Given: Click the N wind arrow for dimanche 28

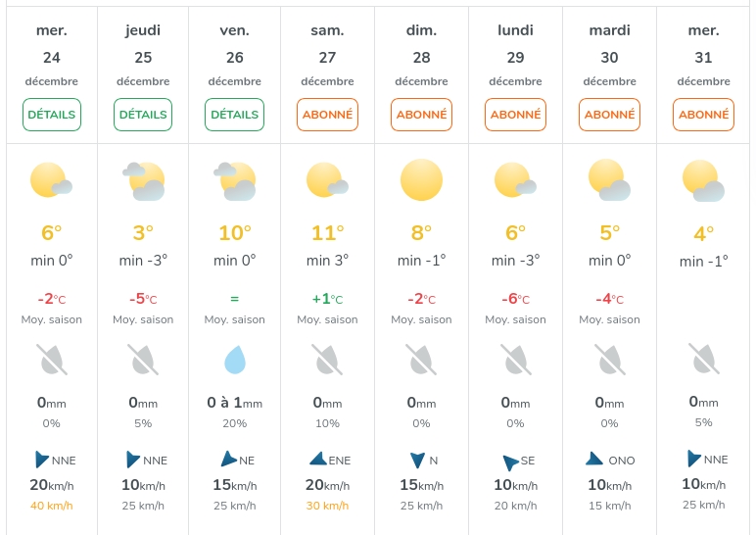Looking at the screenshot, I should pos(418,460).
